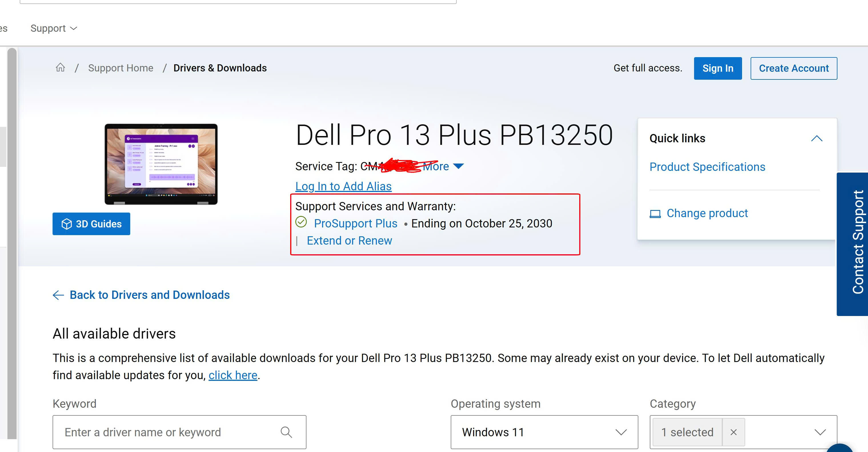Collapse the Quick links panel

click(817, 138)
